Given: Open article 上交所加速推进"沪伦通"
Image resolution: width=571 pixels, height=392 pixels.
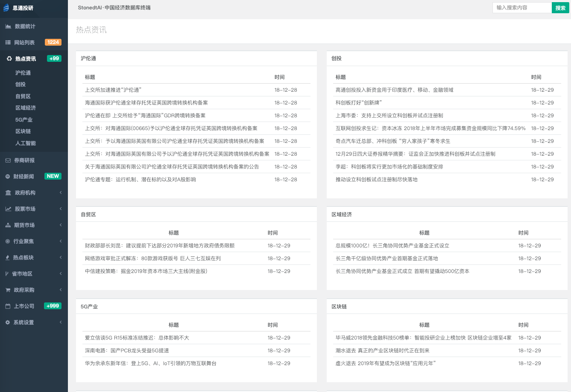Looking at the screenshot, I should click(113, 90).
